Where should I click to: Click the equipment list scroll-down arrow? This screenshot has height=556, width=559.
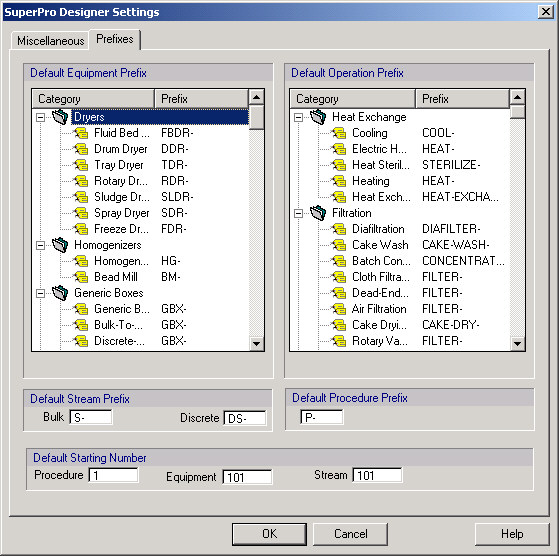256,344
